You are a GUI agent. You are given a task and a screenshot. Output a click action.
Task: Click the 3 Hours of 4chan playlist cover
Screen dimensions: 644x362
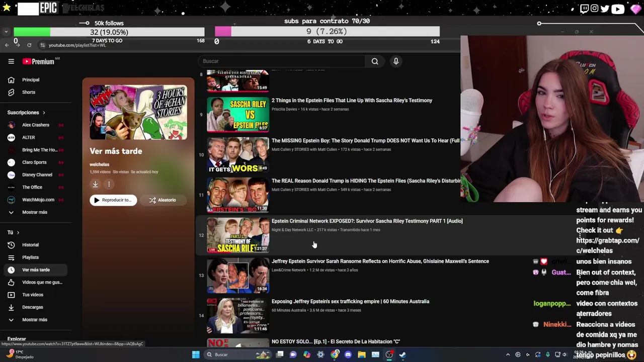point(138,113)
